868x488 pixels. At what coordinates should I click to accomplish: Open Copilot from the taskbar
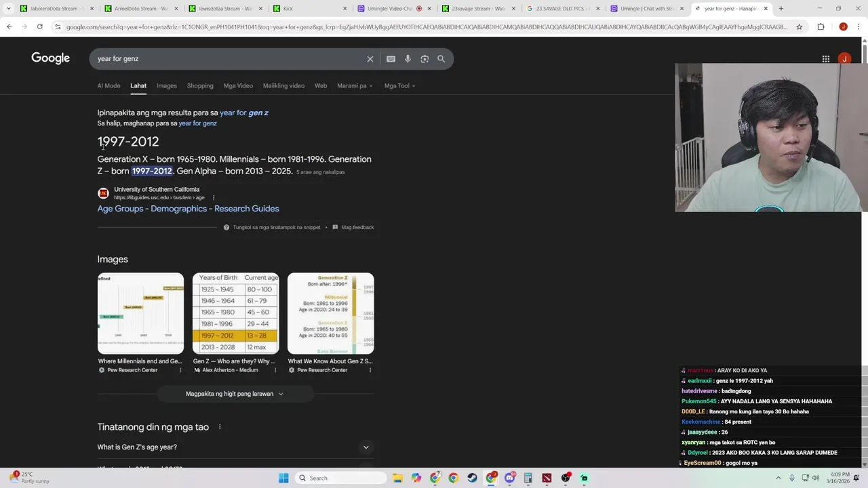(416, 478)
